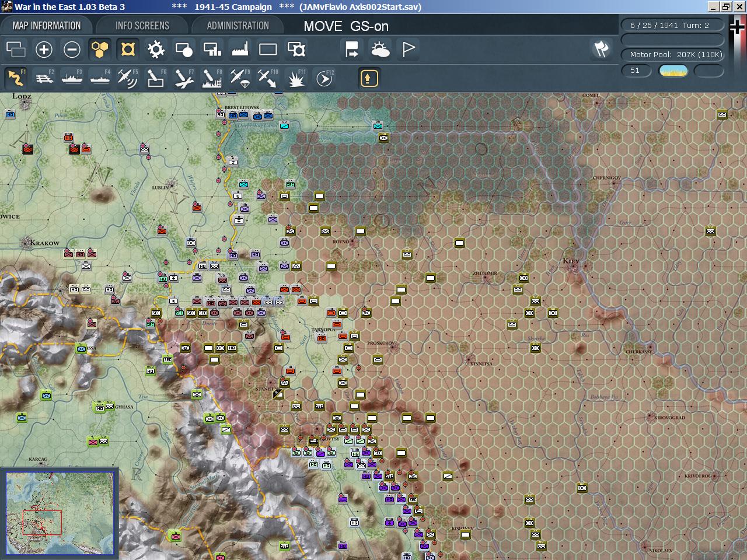
Task: Click the date and Turn 2 display
Action: (x=672, y=25)
